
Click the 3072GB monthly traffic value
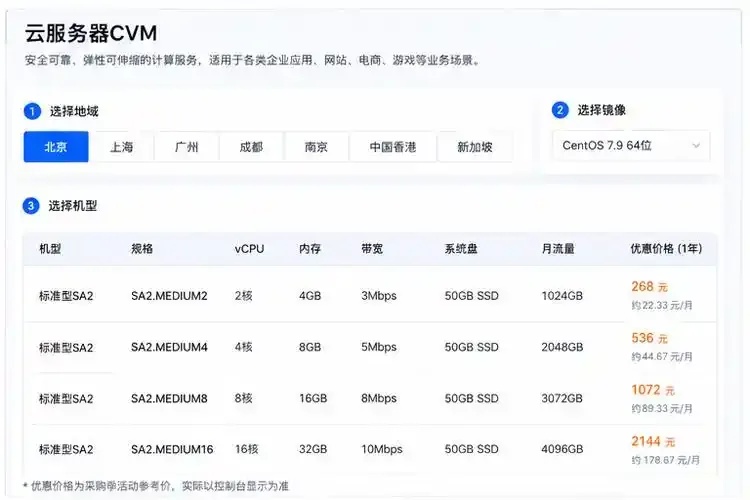pyautogui.click(x=562, y=398)
